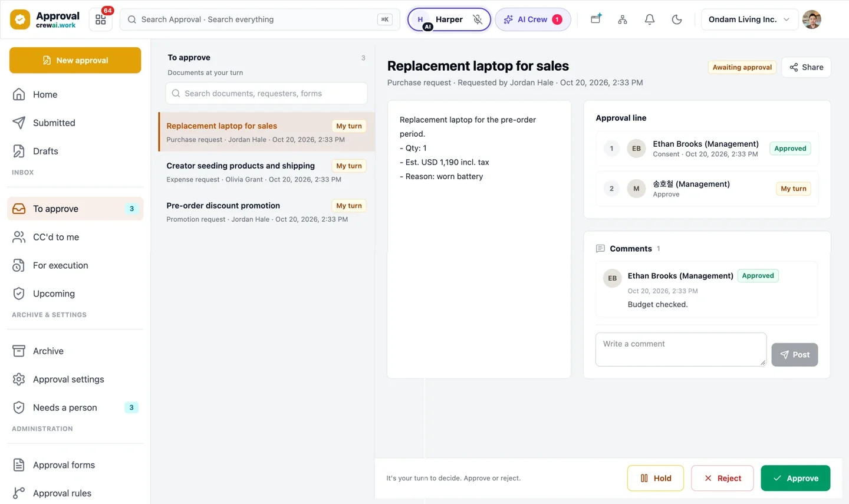Open the notifications bell
This screenshot has width=849, height=504.
(650, 19)
